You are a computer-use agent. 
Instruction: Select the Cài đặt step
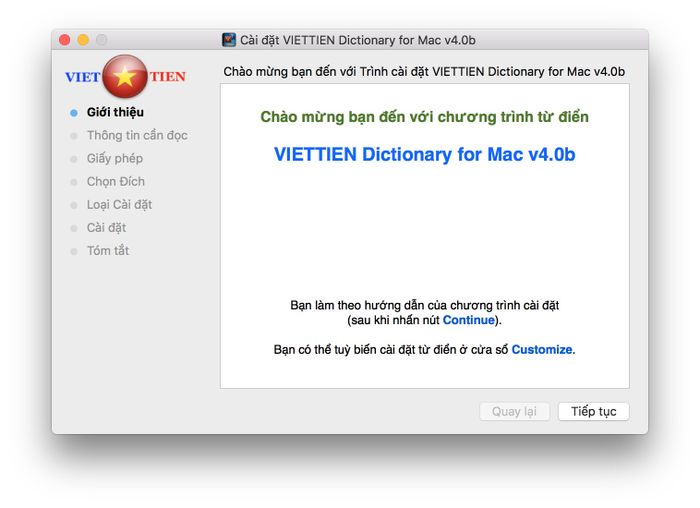(x=106, y=228)
